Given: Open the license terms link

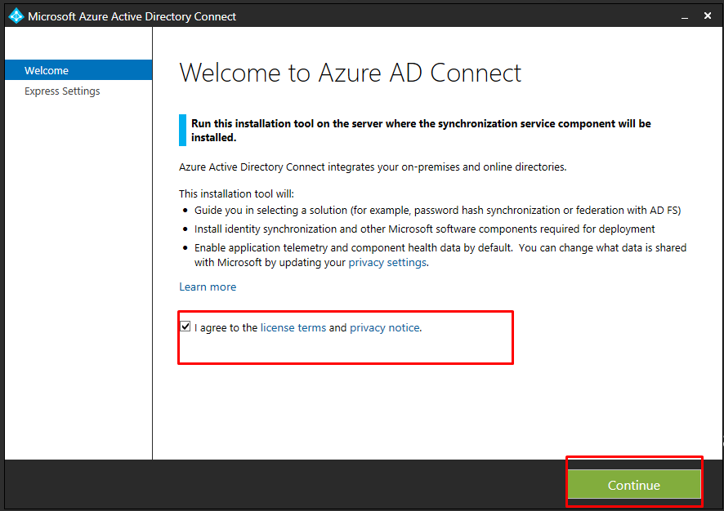Looking at the screenshot, I should tap(293, 328).
